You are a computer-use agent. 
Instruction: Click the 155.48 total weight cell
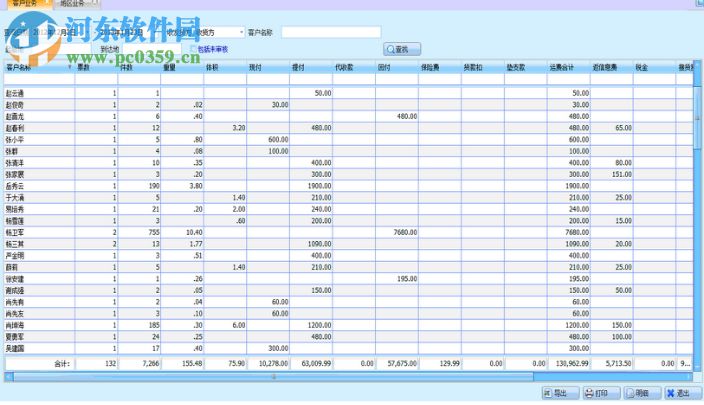182,364
